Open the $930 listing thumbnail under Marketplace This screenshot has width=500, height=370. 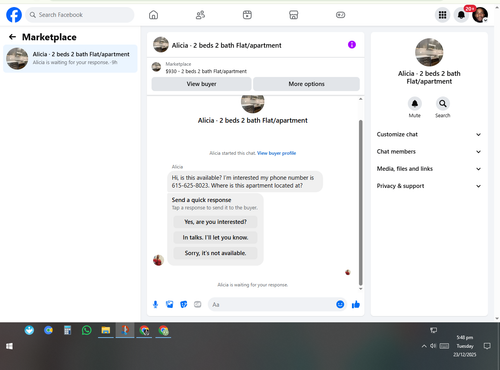click(156, 67)
